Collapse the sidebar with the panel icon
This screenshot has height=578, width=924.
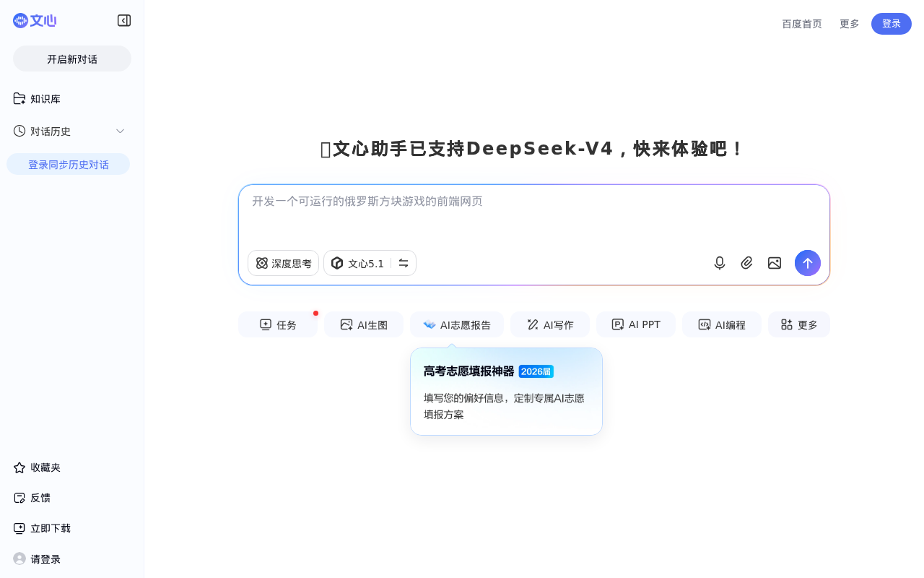(124, 21)
